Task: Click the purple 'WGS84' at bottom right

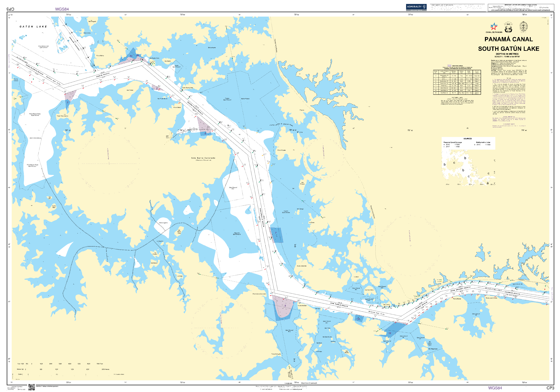Action: (x=495, y=388)
